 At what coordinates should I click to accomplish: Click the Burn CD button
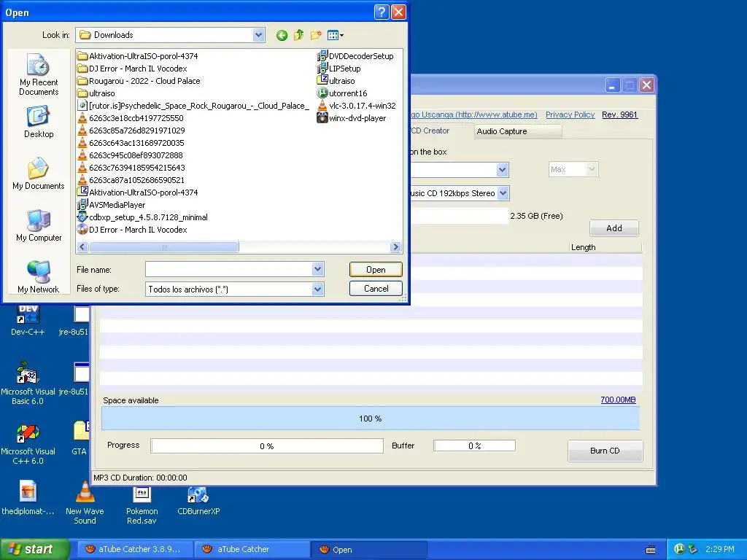tap(605, 451)
